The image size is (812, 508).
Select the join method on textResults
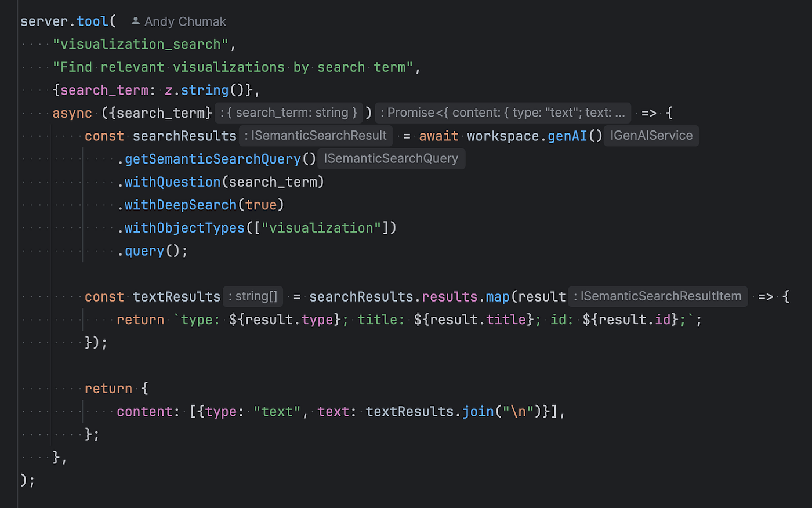(x=477, y=411)
